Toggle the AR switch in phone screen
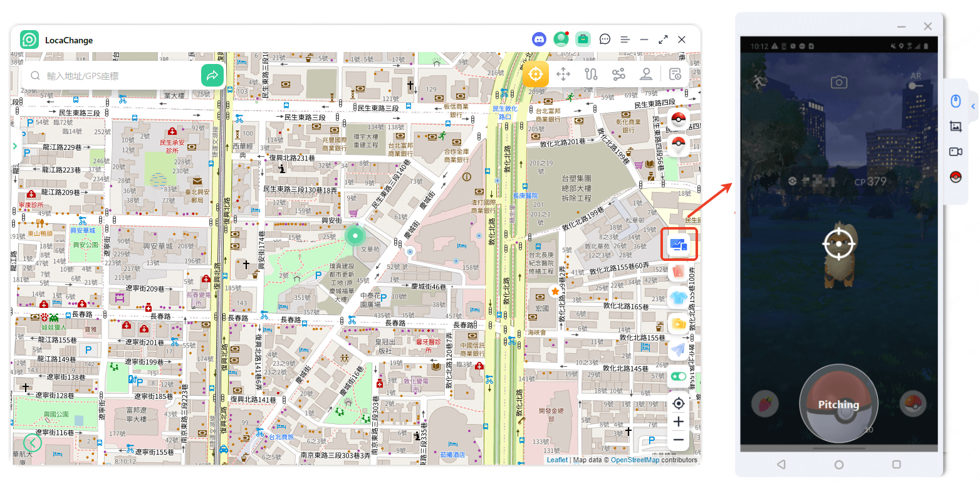Image resolution: width=980 pixels, height=493 pixels. tap(916, 85)
